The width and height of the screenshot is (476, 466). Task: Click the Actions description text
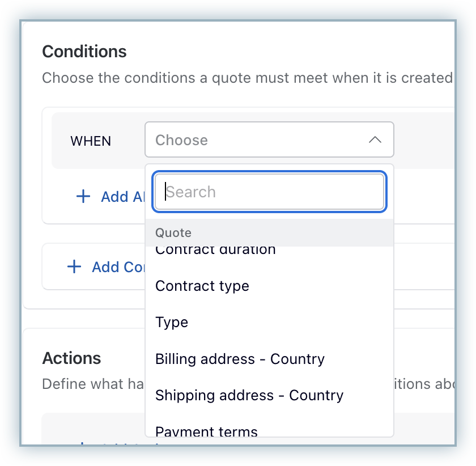(x=83, y=384)
